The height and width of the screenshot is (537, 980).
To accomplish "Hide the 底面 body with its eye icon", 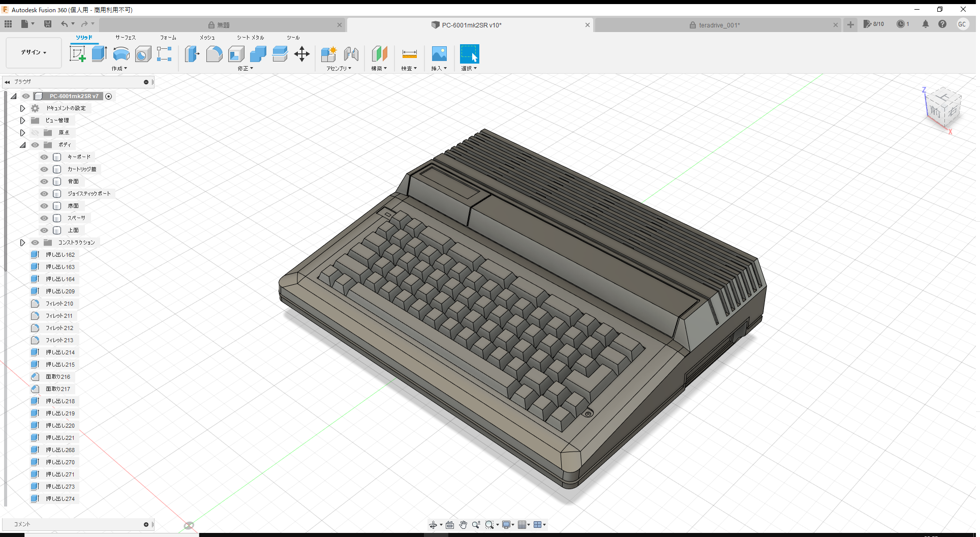I will click(x=44, y=205).
